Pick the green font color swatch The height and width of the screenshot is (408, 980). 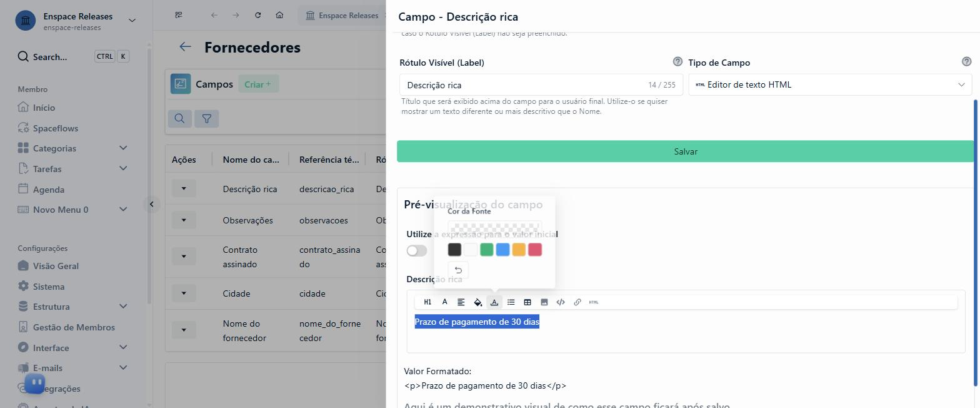click(487, 250)
